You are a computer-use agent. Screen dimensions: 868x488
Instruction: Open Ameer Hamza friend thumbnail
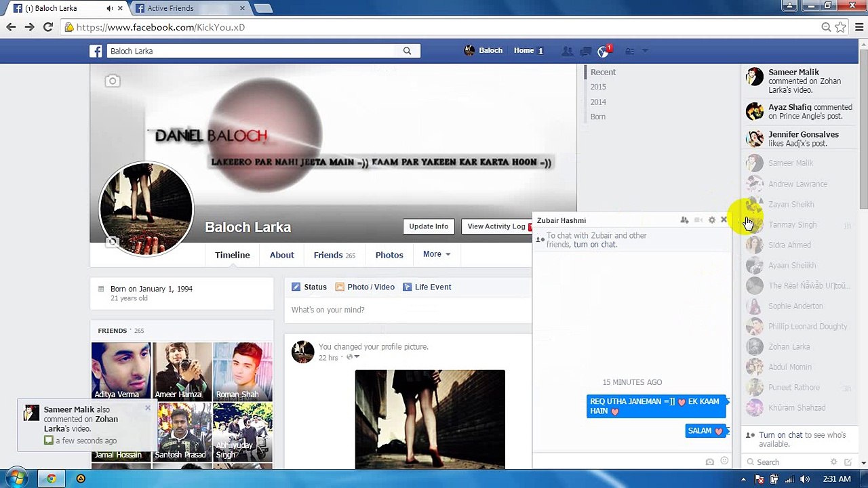(x=182, y=371)
